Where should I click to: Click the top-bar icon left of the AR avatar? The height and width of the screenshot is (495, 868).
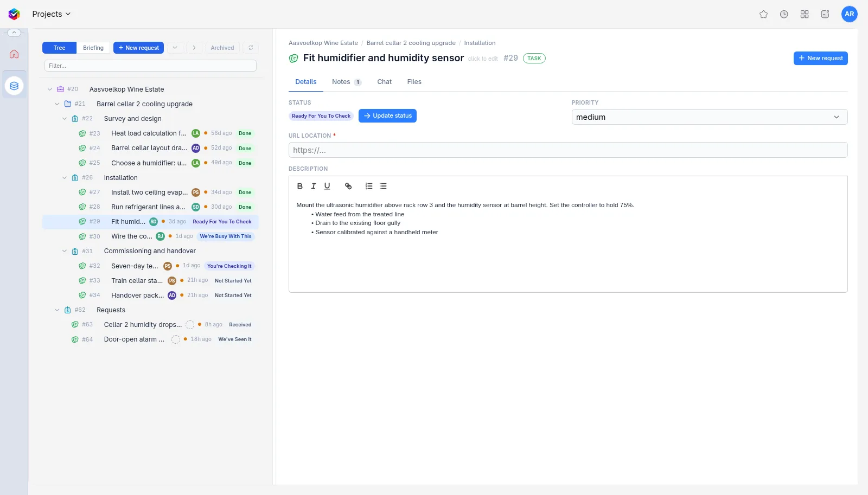pos(825,14)
